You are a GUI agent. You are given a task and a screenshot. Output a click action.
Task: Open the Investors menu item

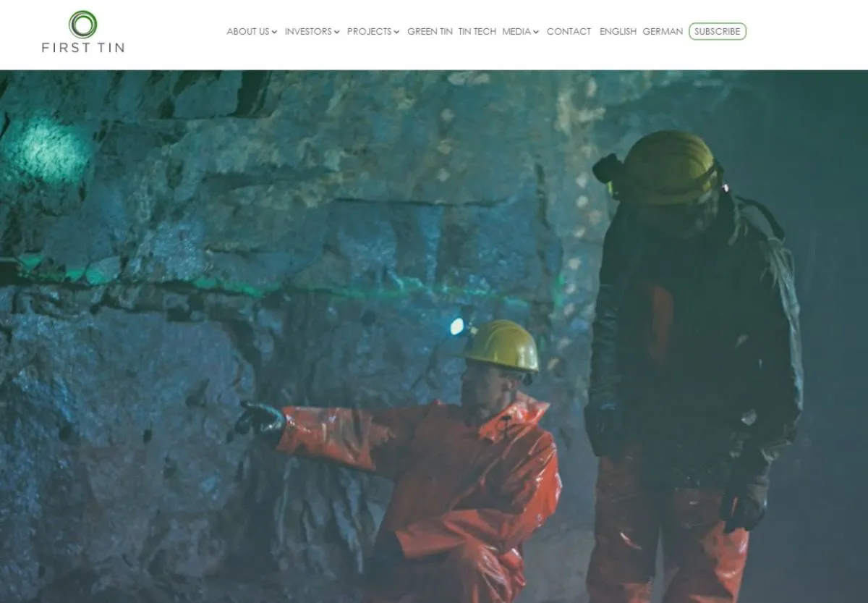pos(308,32)
